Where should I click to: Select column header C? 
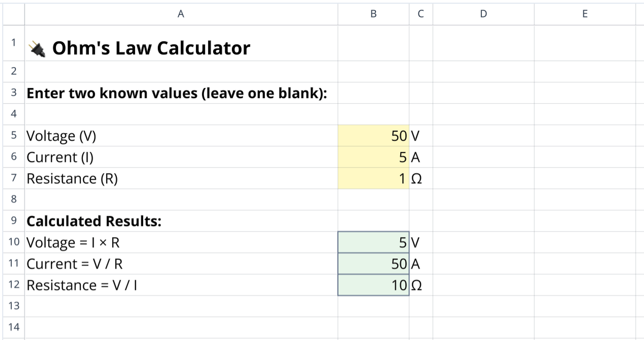pos(420,14)
